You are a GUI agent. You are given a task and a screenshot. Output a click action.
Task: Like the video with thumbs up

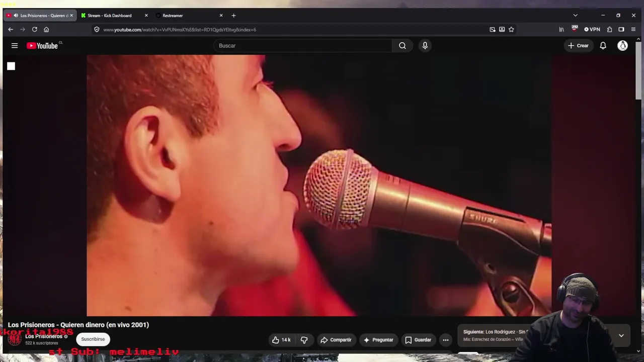coord(281,340)
